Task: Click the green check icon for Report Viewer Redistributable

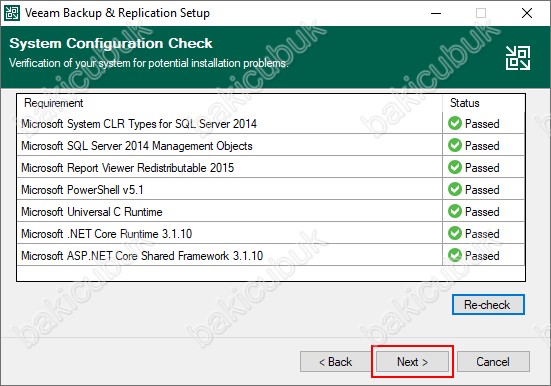Action: coord(455,167)
